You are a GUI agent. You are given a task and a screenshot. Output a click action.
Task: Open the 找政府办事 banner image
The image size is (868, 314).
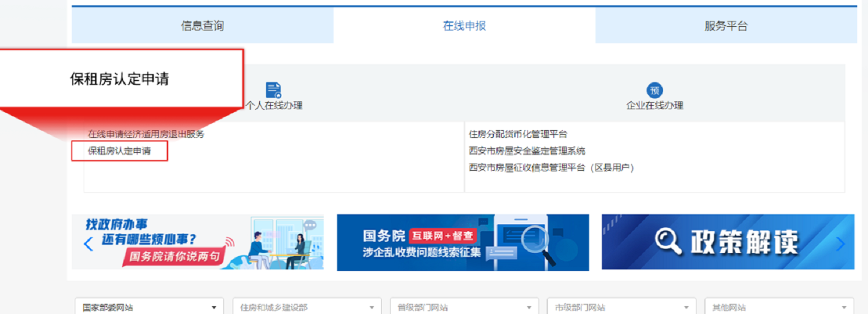pos(203,242)
